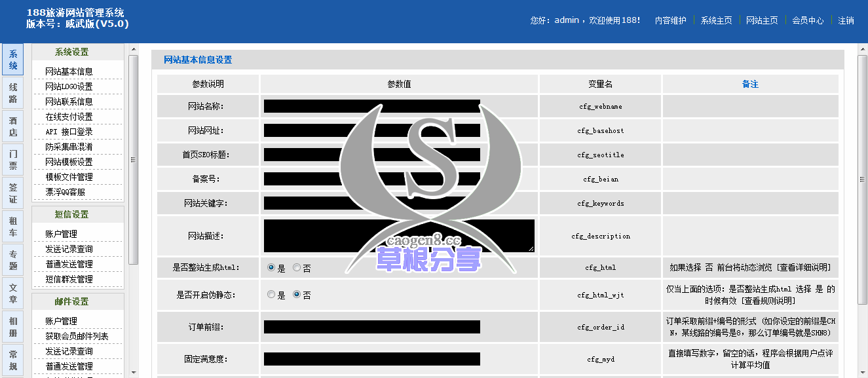The width and height of the screenshot is (868, 378).
Task: Open the 签证 side tab
Action: point(13,193)
